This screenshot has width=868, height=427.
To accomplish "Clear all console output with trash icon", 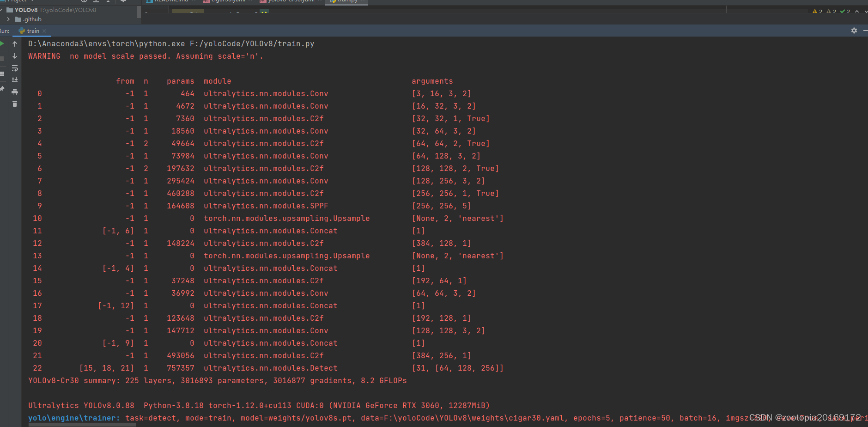I will [15, 104].
